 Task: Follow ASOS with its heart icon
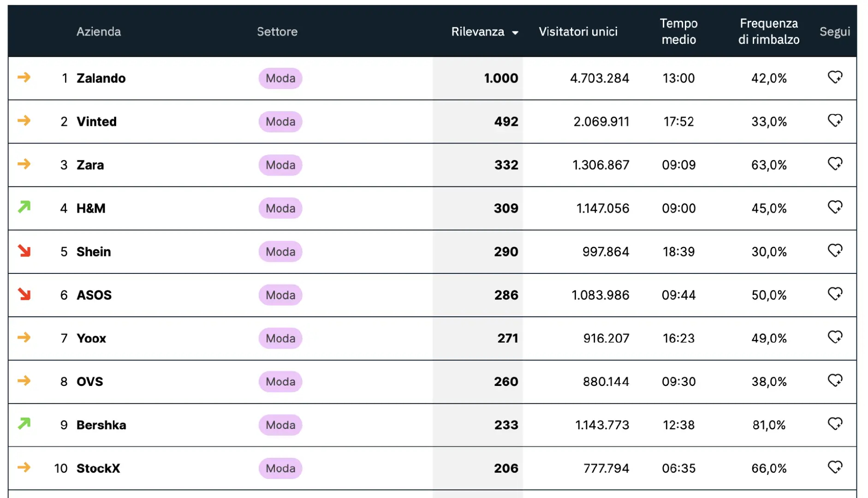(x=835, y=294)
